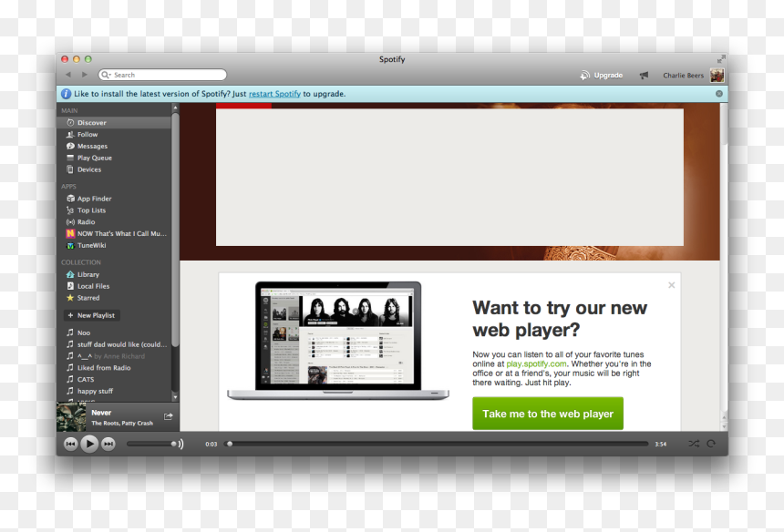The image size is (784, 532).
Task: Click the sidebar scroll down arrow
Action: point(175,397)
